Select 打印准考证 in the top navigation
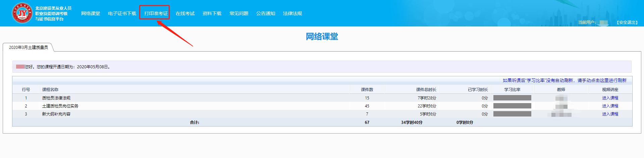This screenshot has height=158, width=644. pyautogui.click(x=156, y=13)
